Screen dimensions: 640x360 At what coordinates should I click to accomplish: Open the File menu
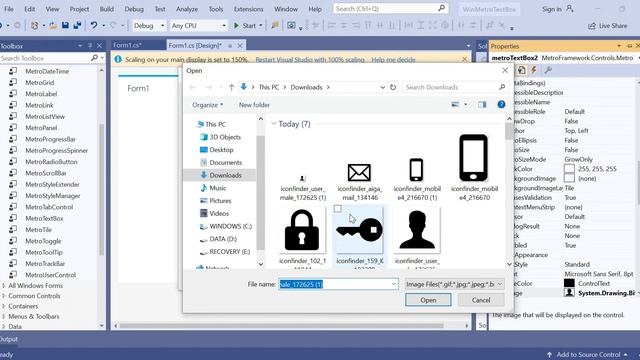(9, 9)
